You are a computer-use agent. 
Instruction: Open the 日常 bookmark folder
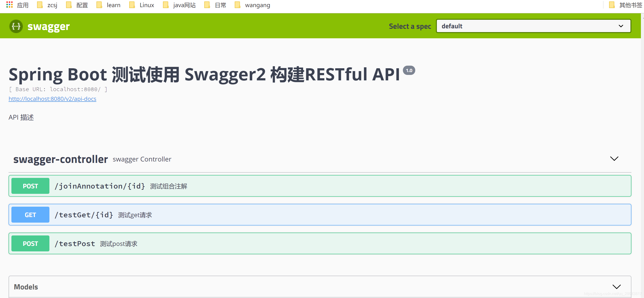pyautogui.click(x=215, y=5)
